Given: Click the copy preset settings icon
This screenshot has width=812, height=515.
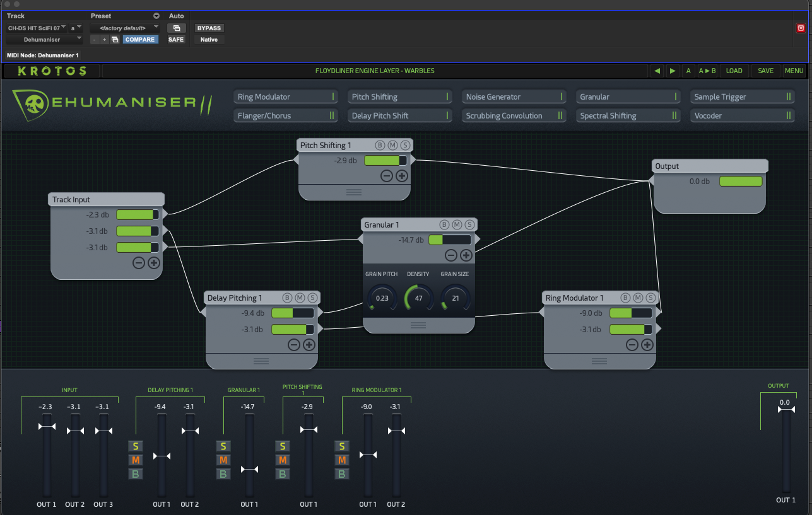Looking at the screenshot, I should pos(115,39).
